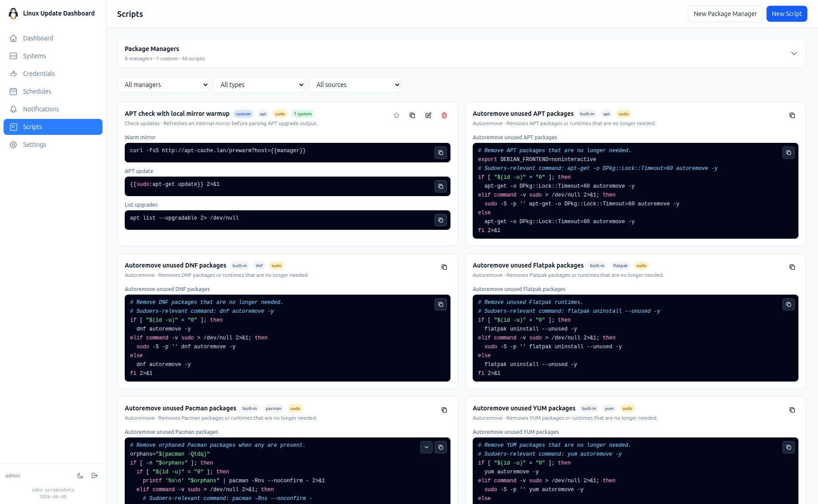Click the custom tag on APT check script
Screen dimensions: 818x504
(x=243, y=114)
